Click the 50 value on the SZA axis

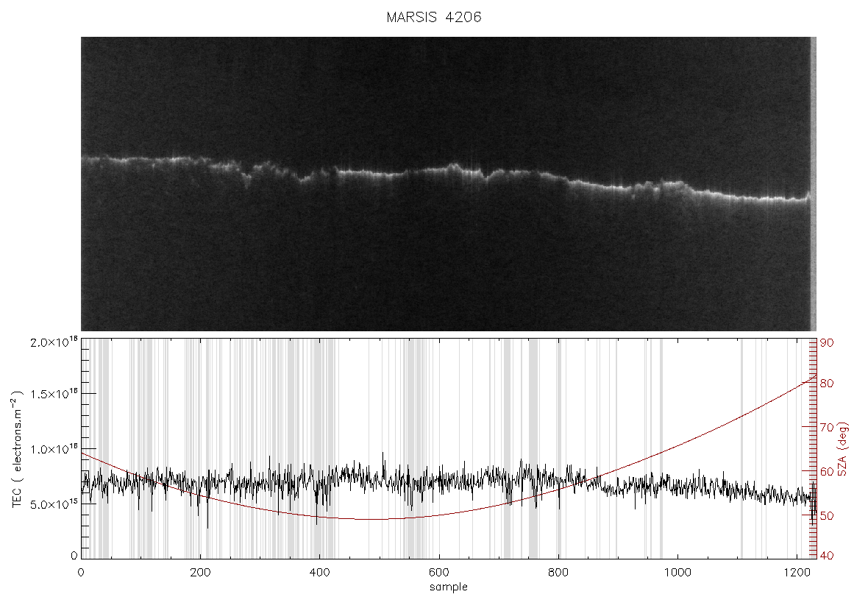[827, 516]
